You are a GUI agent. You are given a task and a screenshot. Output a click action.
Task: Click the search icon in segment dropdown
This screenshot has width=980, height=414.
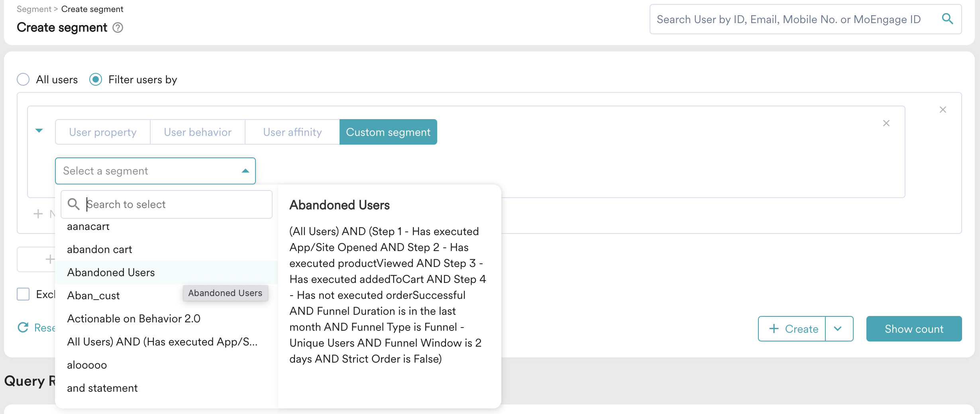point(73,204)
